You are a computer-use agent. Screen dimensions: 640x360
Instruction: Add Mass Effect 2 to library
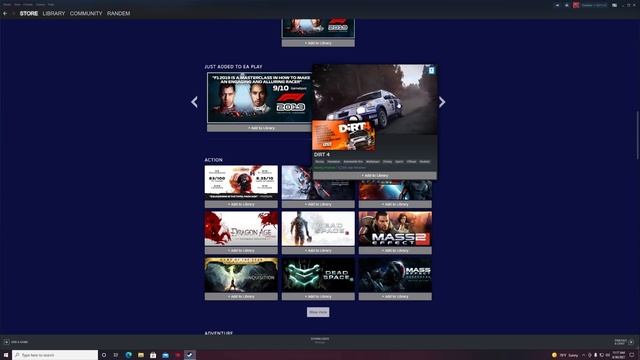coord(395,250)
